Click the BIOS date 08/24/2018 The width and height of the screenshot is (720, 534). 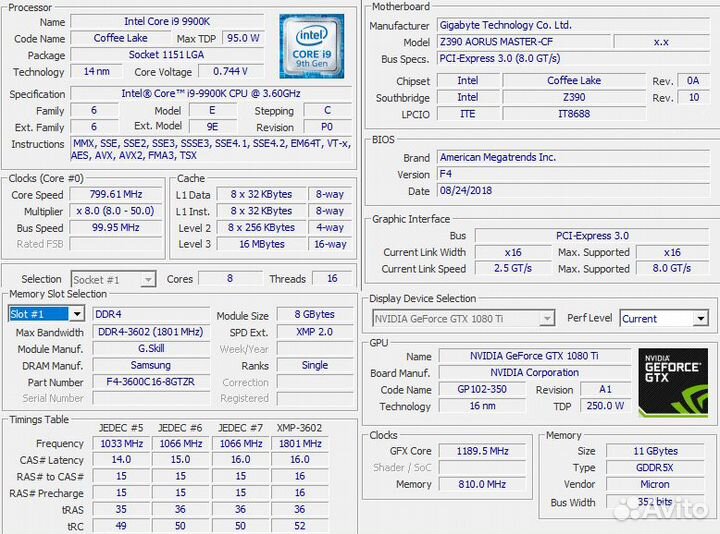pos(573,190)
